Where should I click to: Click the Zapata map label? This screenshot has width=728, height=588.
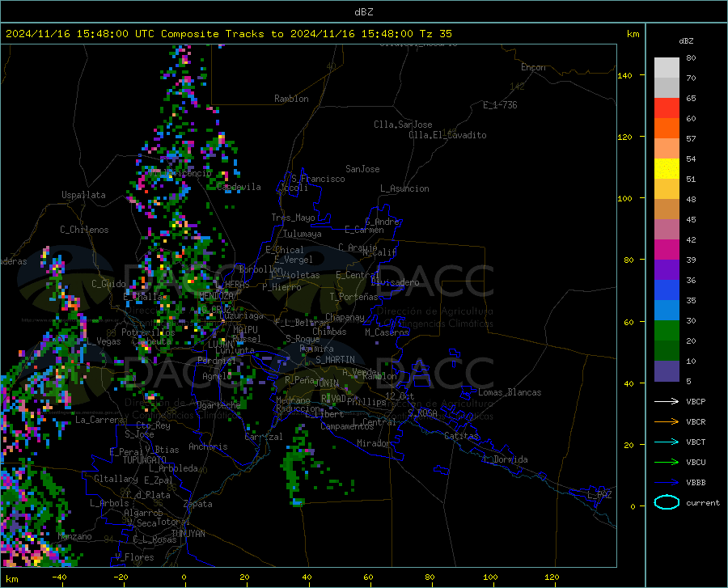198,504
